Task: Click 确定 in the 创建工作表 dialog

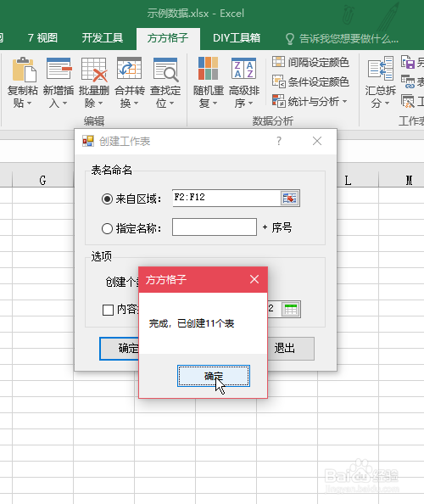Action: pyautogui.click(x=120, y=349)
